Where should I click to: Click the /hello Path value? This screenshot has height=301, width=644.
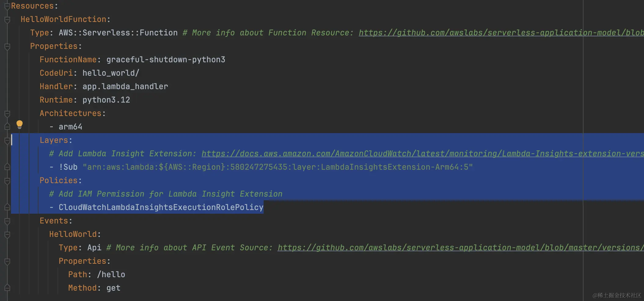(x=111, y=275)
